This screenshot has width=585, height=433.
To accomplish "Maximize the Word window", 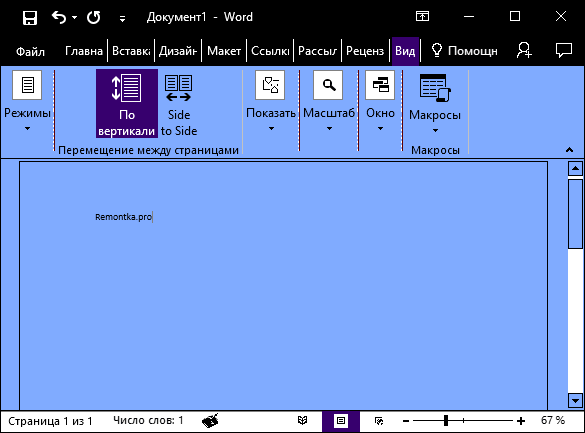I will click(x=515, y=16).
